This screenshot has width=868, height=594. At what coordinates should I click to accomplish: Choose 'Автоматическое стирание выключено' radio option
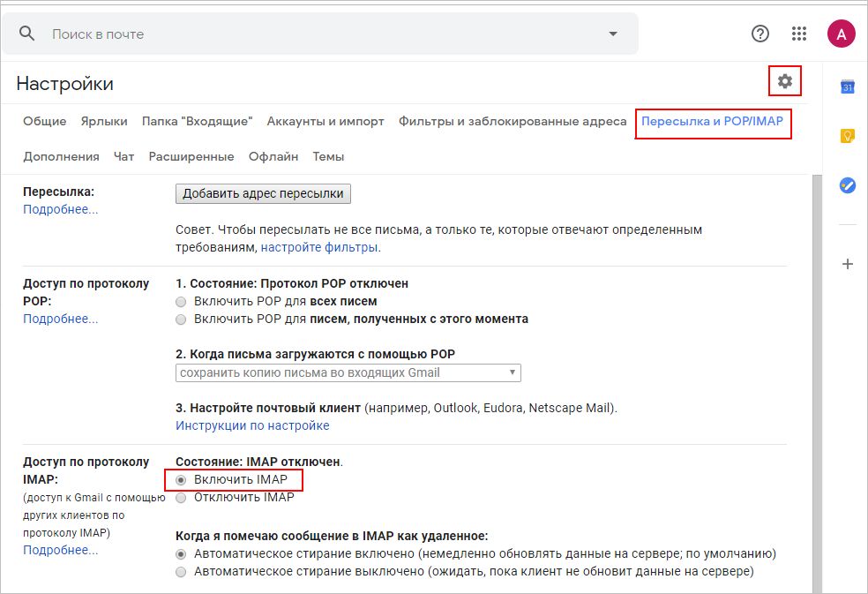click(182, 572)
